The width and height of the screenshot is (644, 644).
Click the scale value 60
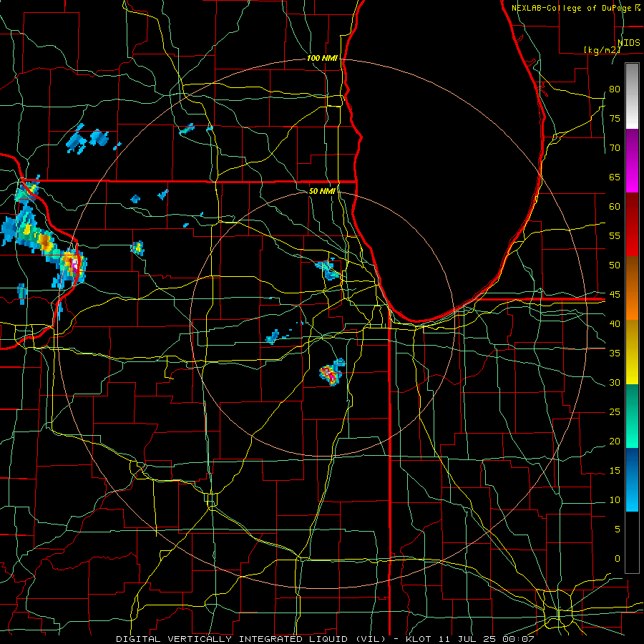(615, 207)
